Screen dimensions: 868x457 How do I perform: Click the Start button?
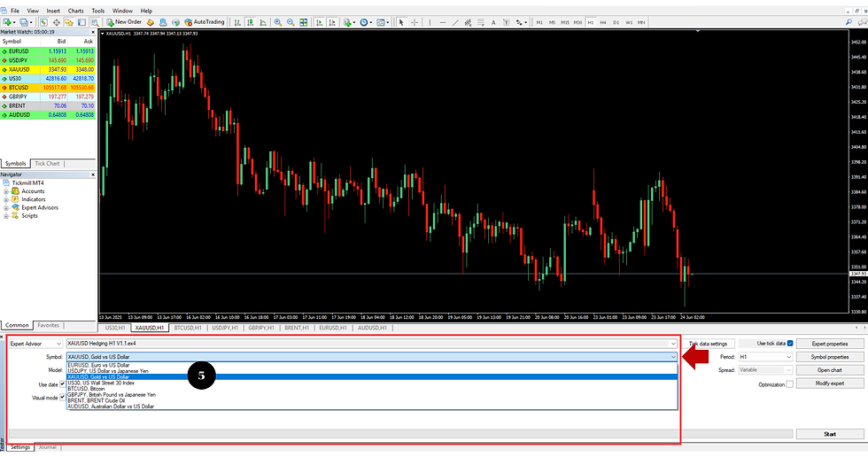(830, 434)
